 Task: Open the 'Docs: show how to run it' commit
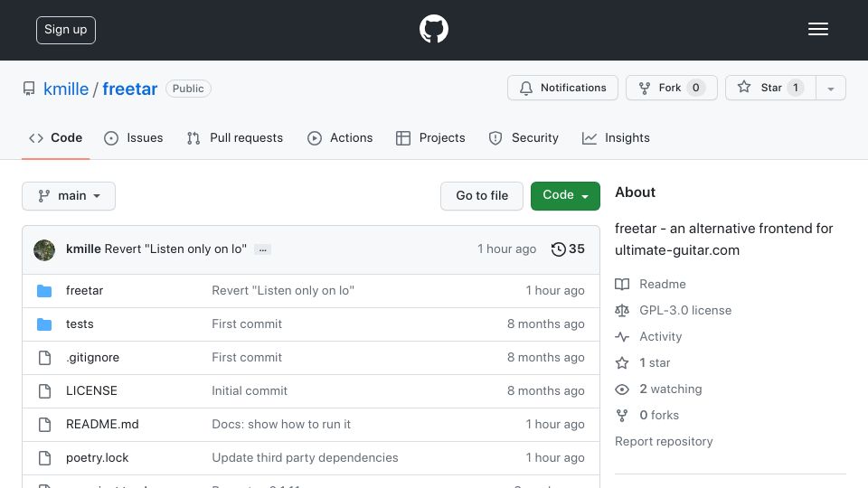(x=281, y=425)
